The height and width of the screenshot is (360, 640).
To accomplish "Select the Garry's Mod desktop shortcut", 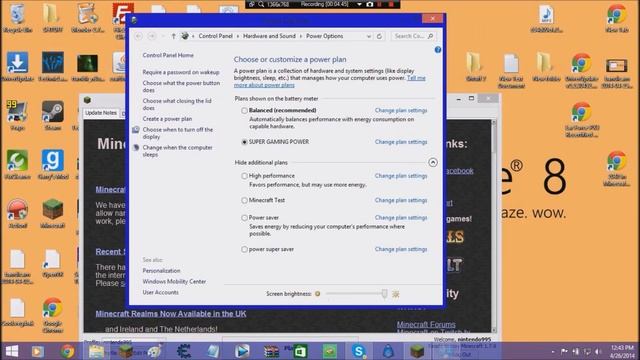I will coord(53,164).
